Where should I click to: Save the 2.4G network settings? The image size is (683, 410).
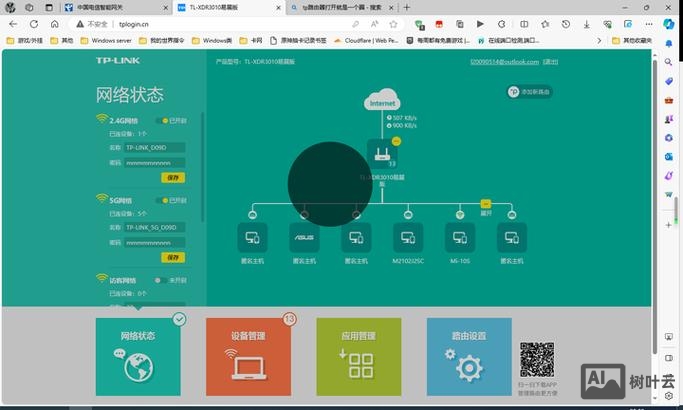[x=173, y=177]
